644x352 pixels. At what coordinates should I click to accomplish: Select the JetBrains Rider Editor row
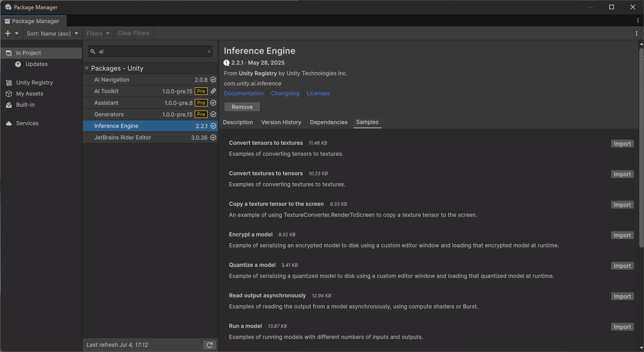(150, 137)
